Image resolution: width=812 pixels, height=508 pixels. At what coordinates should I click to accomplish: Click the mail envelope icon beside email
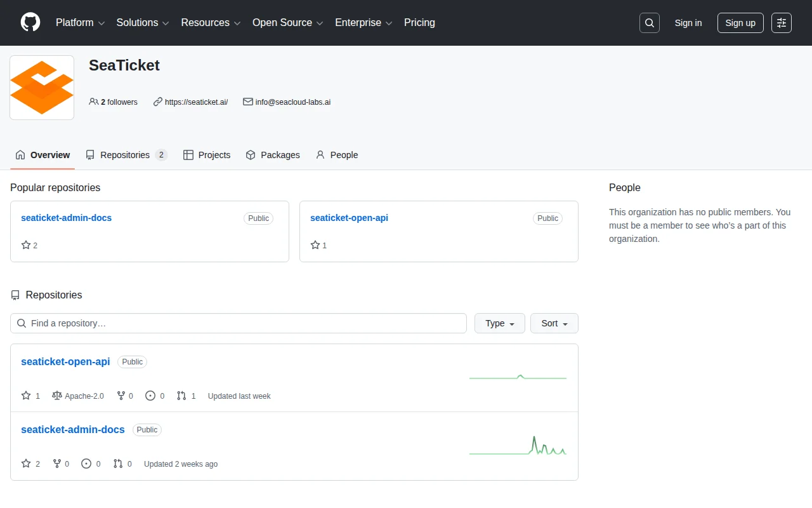tap(248, 102)
